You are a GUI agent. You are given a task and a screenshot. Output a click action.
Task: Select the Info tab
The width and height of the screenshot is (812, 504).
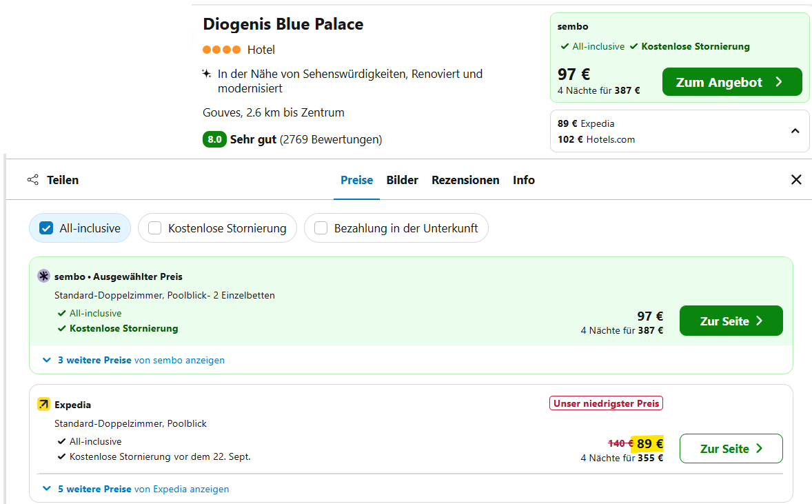click(x=523, y=180)
